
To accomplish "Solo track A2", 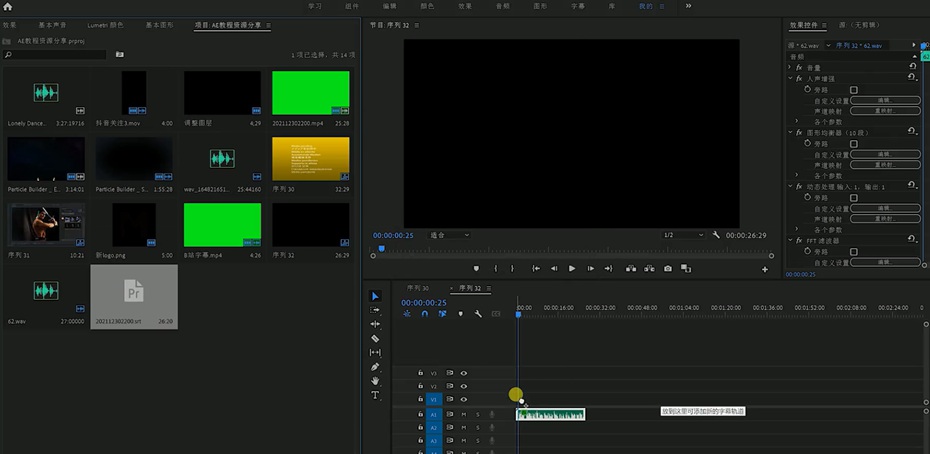I will click(x=477, y=428).
